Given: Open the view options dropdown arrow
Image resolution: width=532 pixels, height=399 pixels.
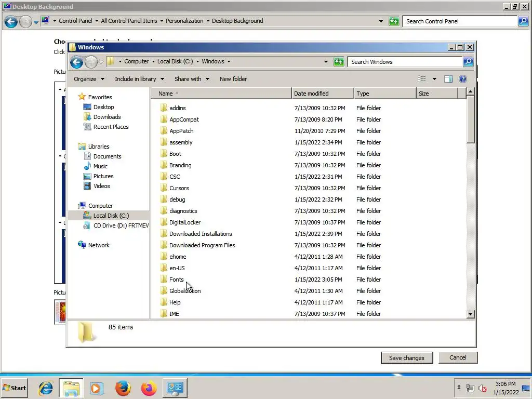Looking at the screenshot, I should click(x=434, y=79).
